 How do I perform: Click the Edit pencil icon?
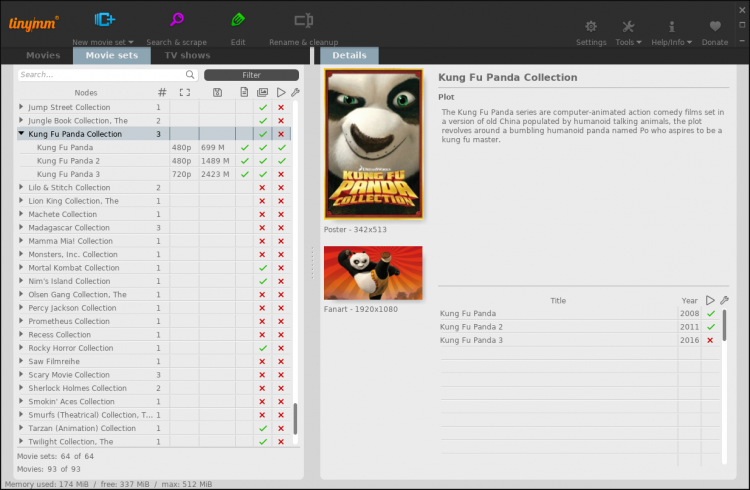[238, 20]
